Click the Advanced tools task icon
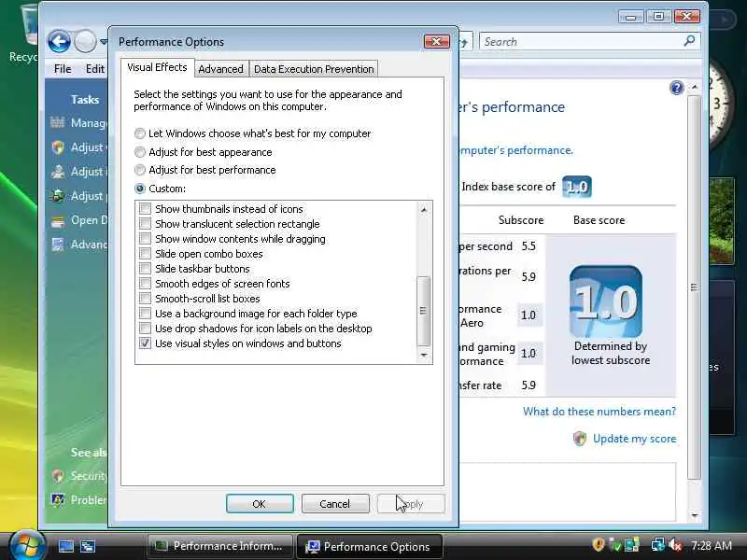Image resolution: width=747 pixels, height=560 pixels. [x=58, y=245]
